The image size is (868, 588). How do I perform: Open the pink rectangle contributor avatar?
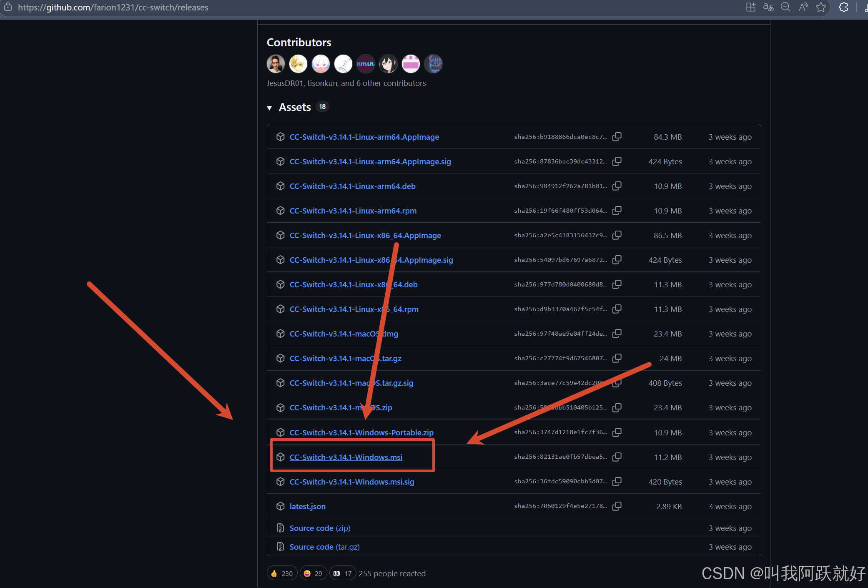point(411,64)
